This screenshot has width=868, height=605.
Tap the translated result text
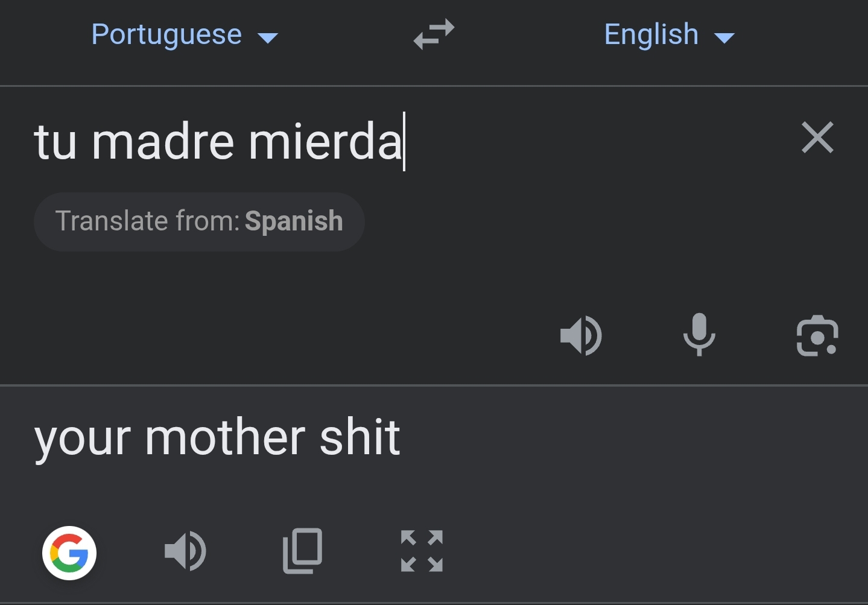[x=217, y=438]
